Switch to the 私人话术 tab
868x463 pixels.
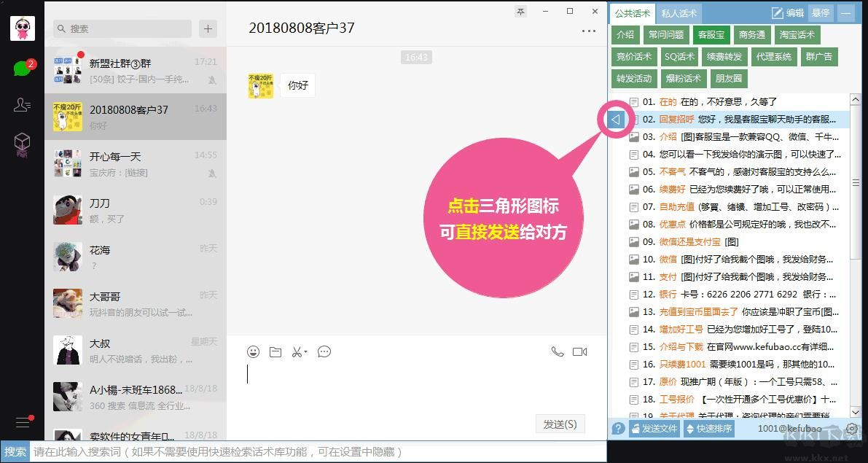(679, 13)
